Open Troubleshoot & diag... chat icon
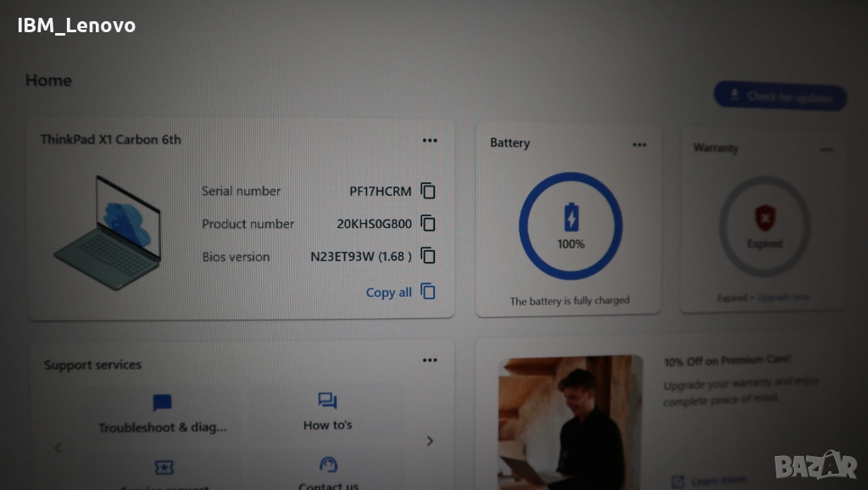The width and height of the screenshot is (868, 490). (x=162, y=403)
